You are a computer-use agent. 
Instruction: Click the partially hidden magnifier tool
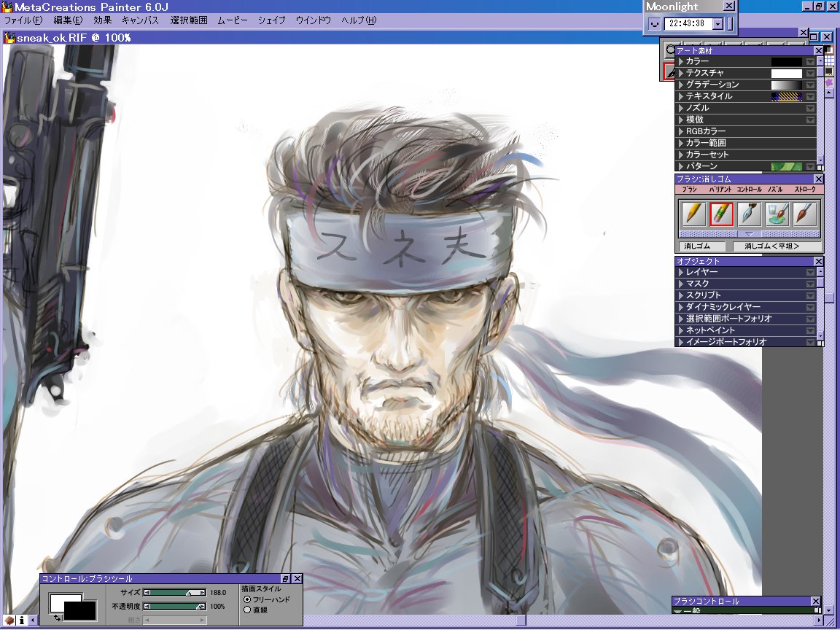coord(669,50)
